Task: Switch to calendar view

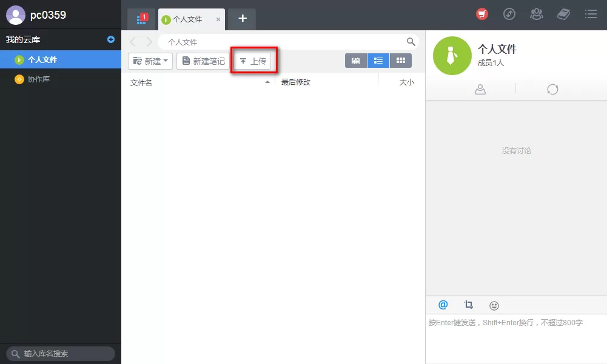Action: [356, 61]
